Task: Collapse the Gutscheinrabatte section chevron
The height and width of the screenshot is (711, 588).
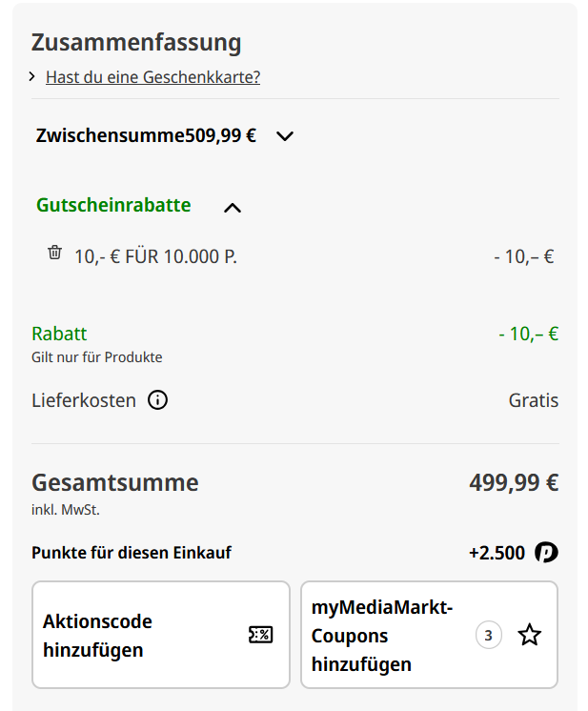Action: [x=232, y=207]
